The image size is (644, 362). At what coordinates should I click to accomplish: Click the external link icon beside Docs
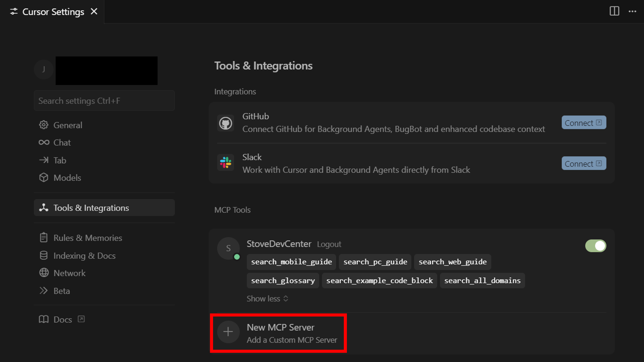tap(81, 319)
